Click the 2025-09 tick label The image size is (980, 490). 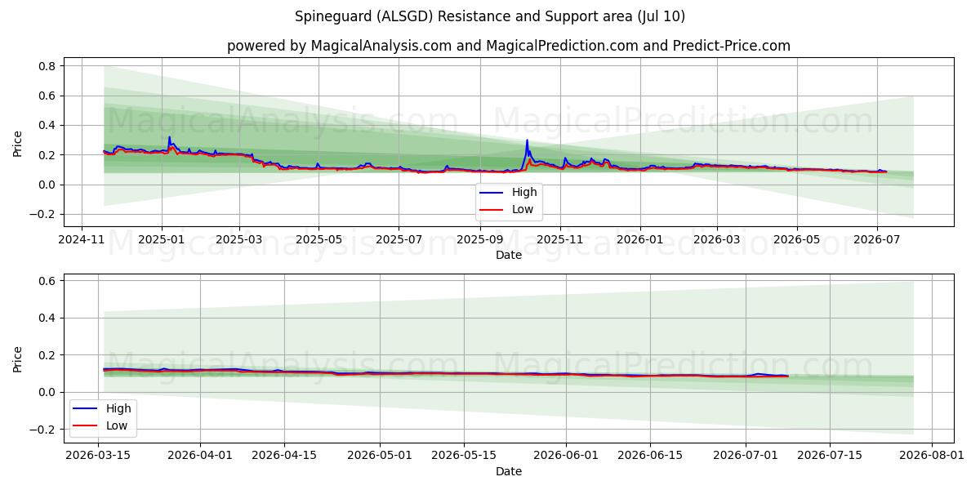pos(480,240)
